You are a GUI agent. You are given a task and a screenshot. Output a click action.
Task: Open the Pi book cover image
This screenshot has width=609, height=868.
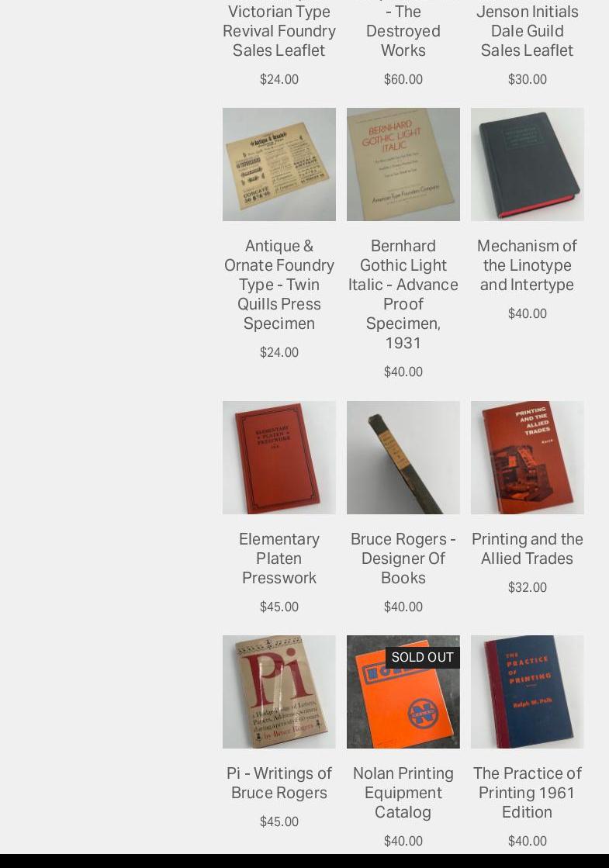point(279,692)
